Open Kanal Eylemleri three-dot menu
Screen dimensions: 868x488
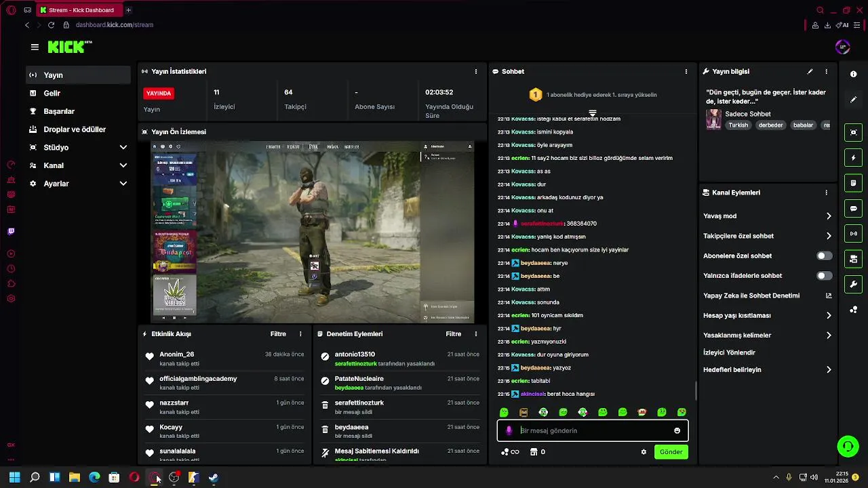tap(826, 192)
